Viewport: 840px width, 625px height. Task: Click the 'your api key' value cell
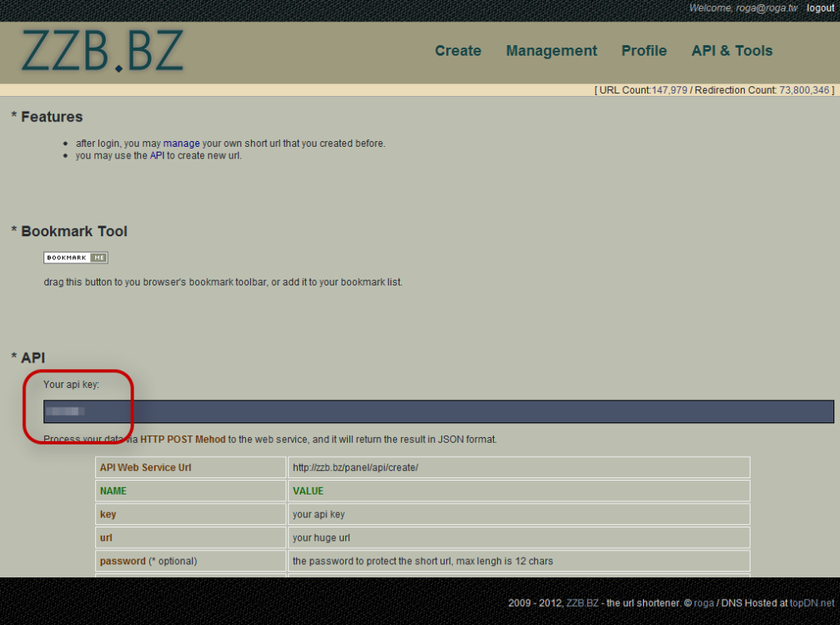pyautogui.click(x=518, y=514)
